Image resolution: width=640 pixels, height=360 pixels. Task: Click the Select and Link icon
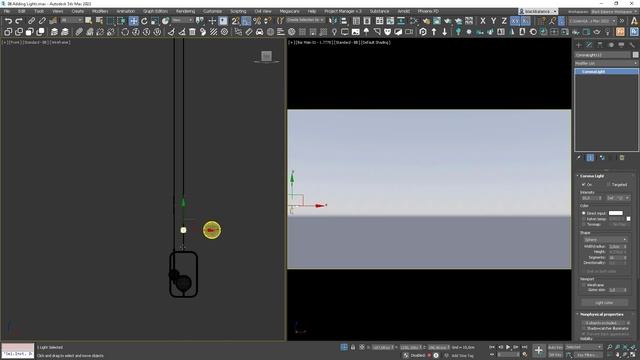tap(31, 21)
